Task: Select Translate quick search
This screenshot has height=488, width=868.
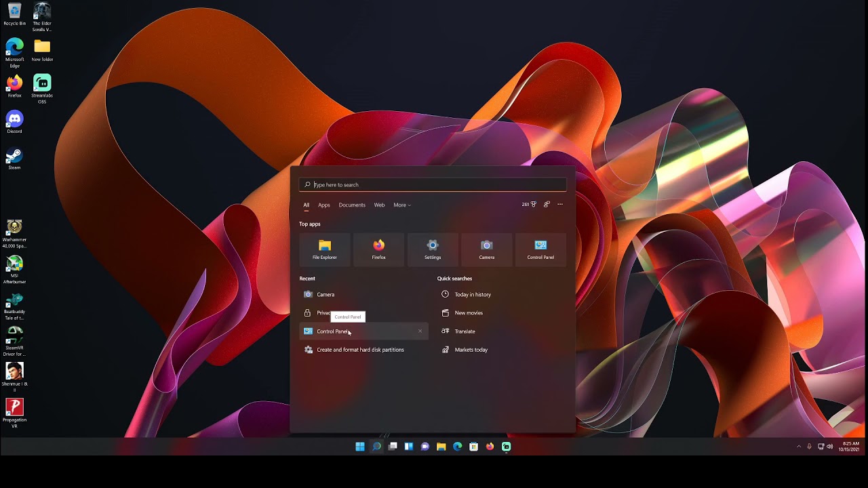Action: tap(502, 331)
